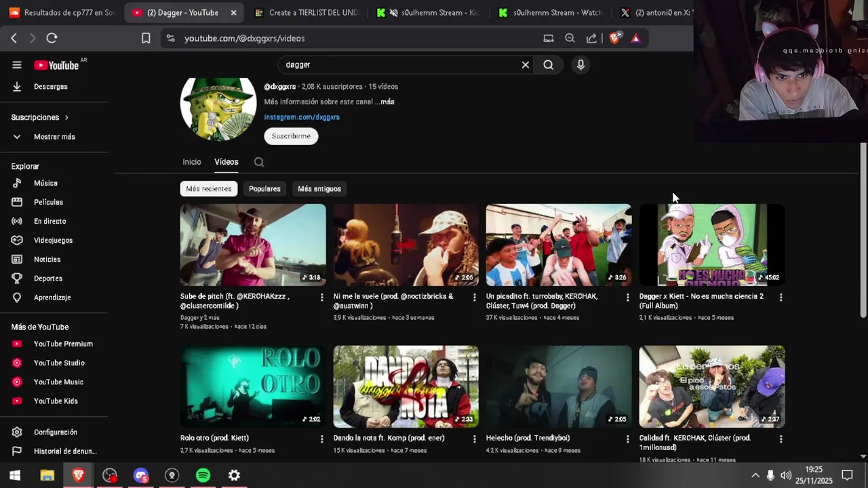Open Spotify from the taskbar
This screenshot has width=868, height=488.
point(203,475)
